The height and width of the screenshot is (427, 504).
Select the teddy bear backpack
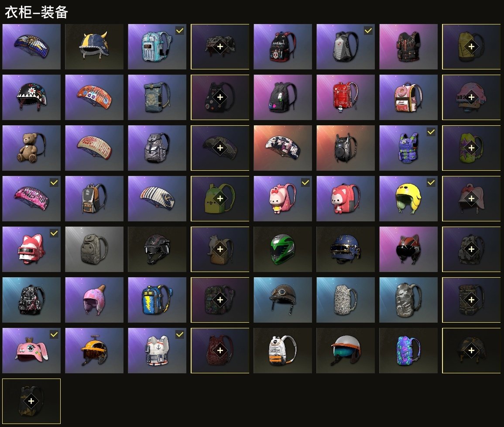(31, 148)
